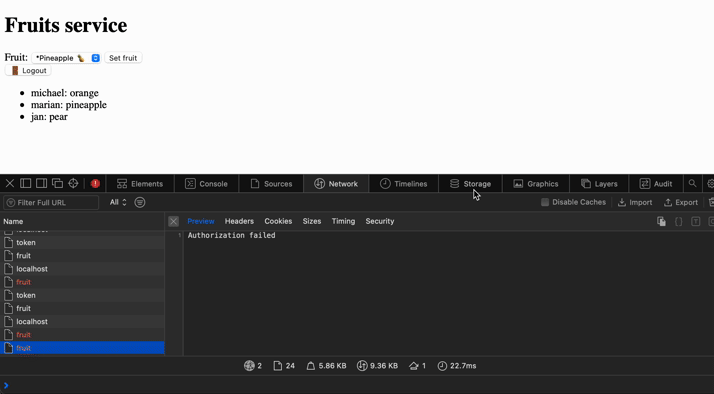This screenshot has height=394, width=714.
Task: Click the Set fruit button
Action: (123, 58)
